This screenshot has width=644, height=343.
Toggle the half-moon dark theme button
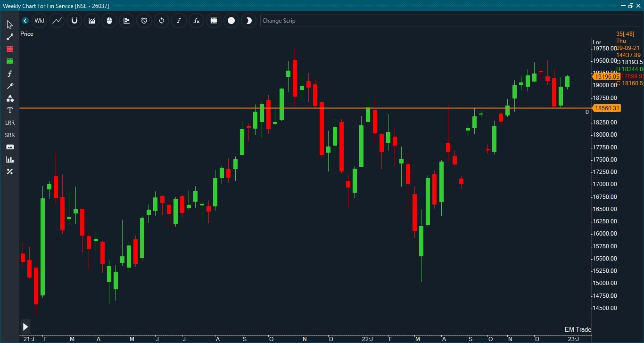248,21
